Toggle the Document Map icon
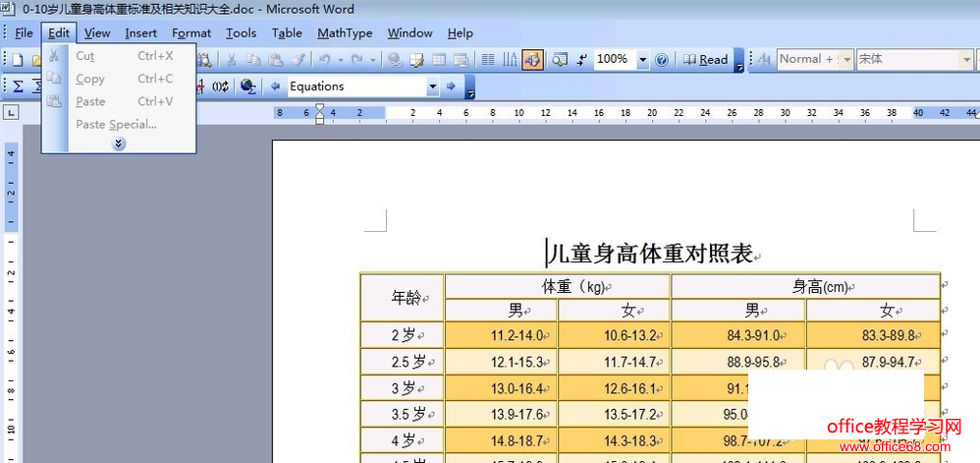Viewport: 980px width, 463px height. tap(560, 60)
